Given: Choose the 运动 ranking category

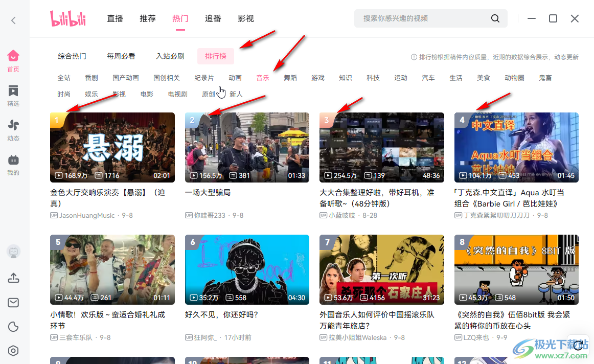Looking at the screenshot, I should [401, 78].
